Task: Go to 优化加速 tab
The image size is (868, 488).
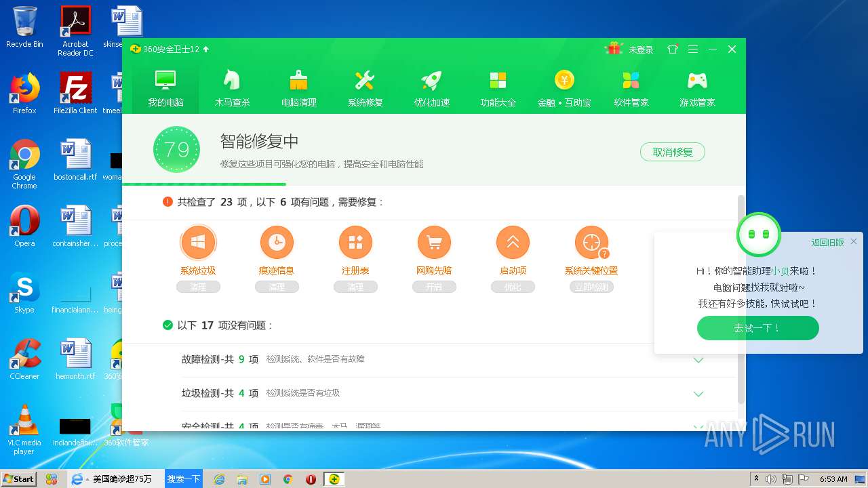Action: pos(431,89)
